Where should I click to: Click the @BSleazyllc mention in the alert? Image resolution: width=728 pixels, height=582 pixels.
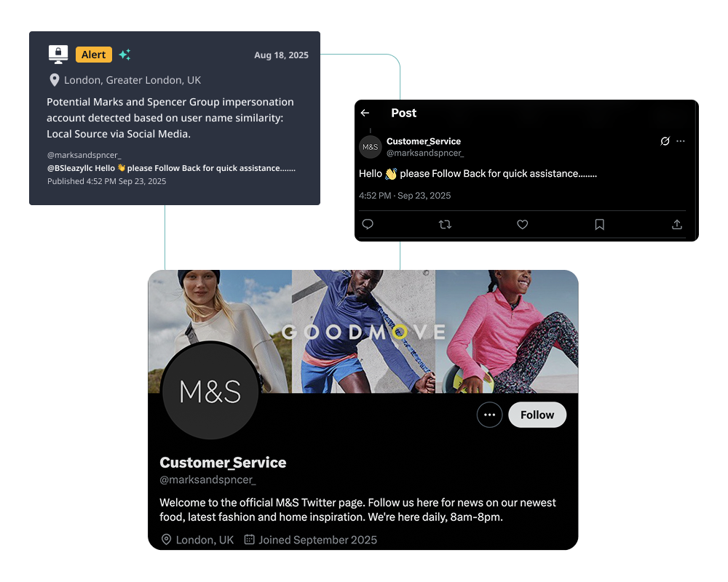click(x=70, y=169)
